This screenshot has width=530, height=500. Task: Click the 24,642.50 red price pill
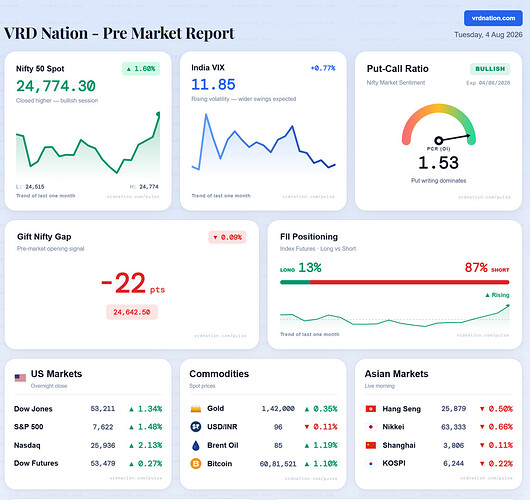[x=132, y=312]
